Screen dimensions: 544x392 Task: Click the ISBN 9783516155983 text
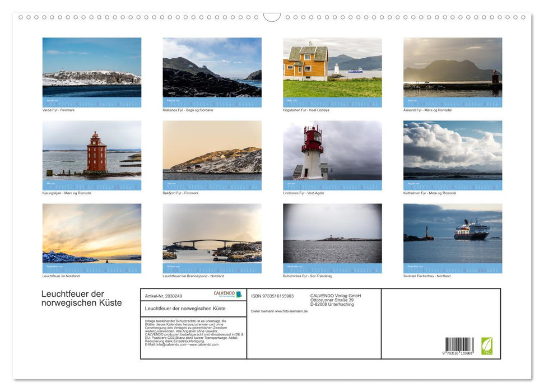pyautogui.click(x=272, y=294)
